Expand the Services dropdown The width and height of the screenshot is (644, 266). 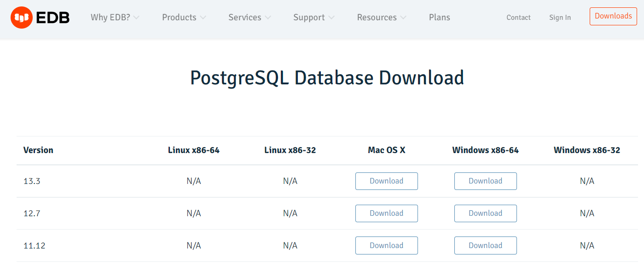pyautogui.click(x=249, y=17)
